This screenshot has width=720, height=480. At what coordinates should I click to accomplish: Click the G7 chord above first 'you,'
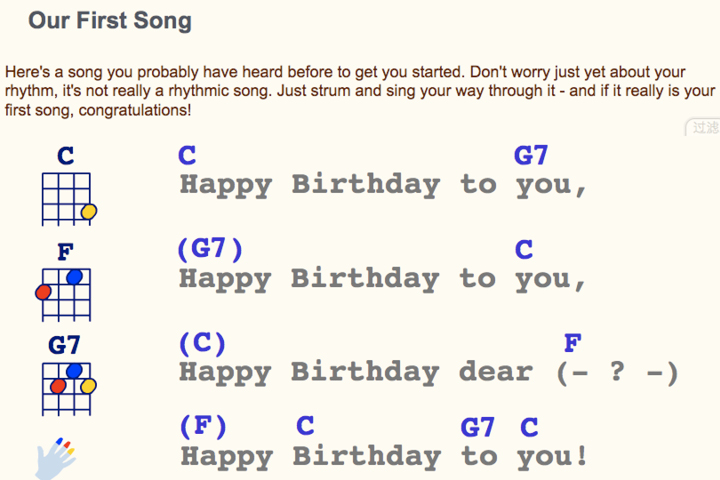pos(530,155)
